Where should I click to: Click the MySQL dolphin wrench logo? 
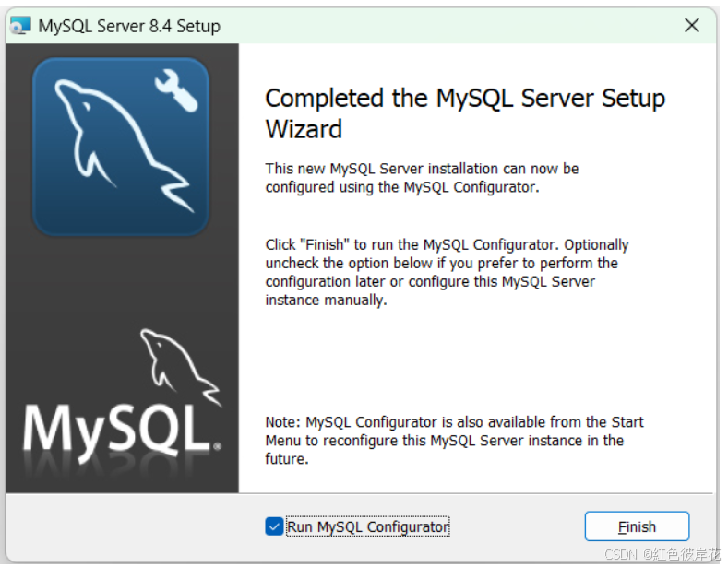(121, 147)
